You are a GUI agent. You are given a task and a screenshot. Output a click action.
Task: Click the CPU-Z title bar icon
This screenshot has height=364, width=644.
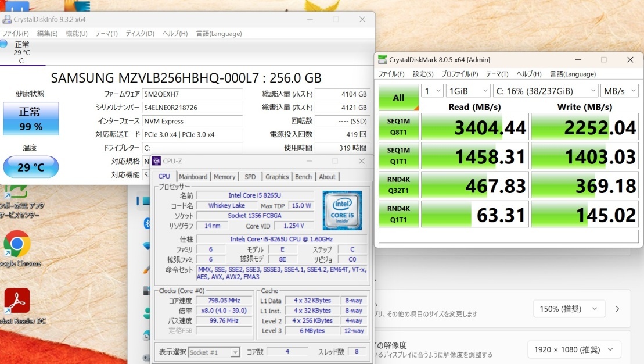tap(156, 161)
